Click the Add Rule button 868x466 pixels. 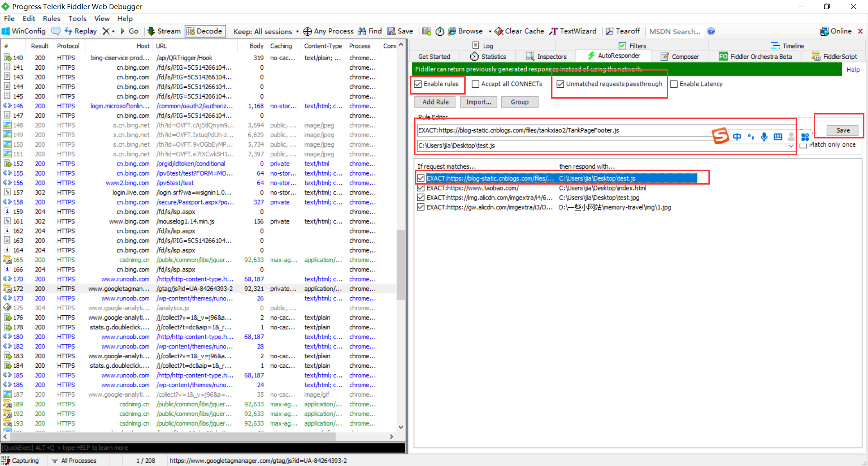tap(435, 102)
